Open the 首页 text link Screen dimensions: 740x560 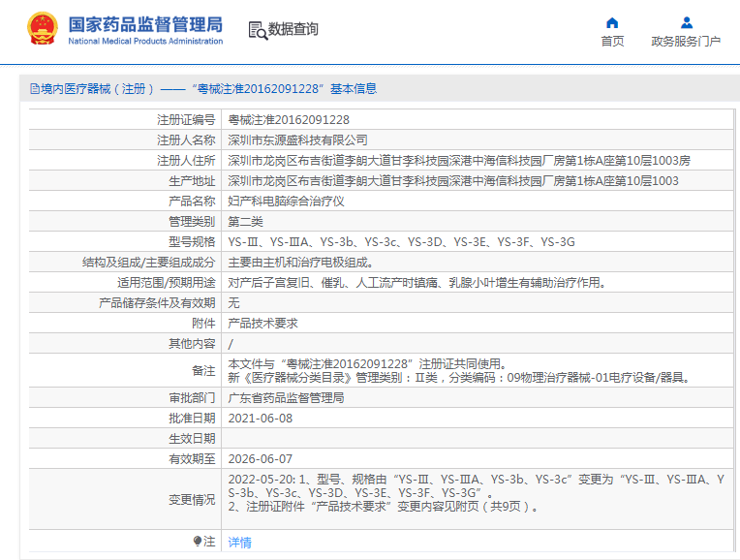pyautogui.click(x=612, y=42)
